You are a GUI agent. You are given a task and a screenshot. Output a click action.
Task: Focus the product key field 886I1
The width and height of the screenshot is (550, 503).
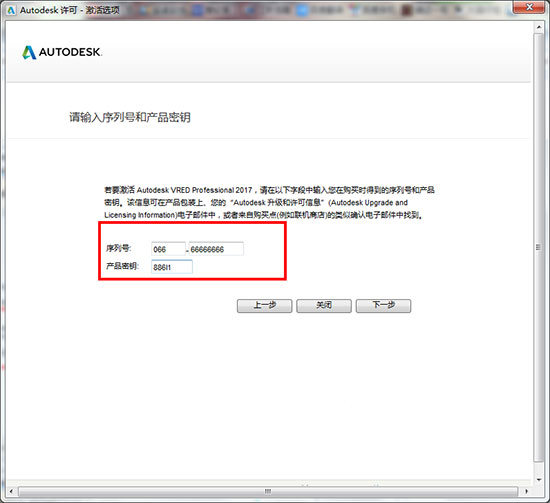[172, 267]
